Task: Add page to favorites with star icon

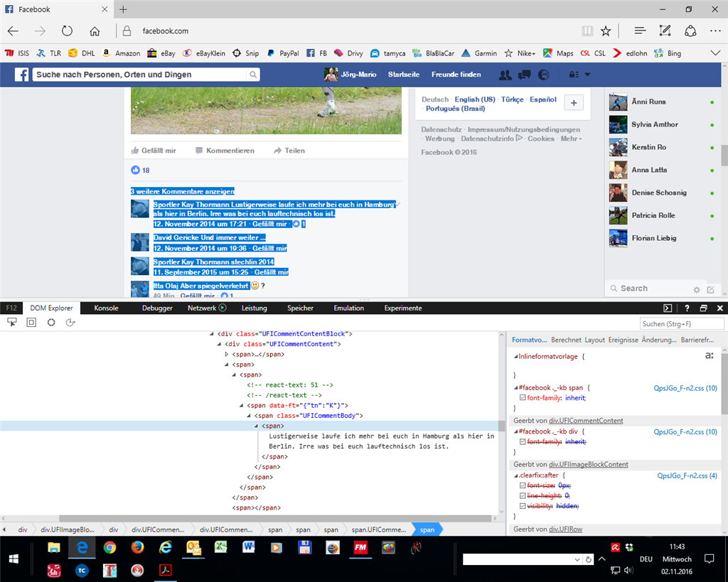Action: [x=606, y=31]
